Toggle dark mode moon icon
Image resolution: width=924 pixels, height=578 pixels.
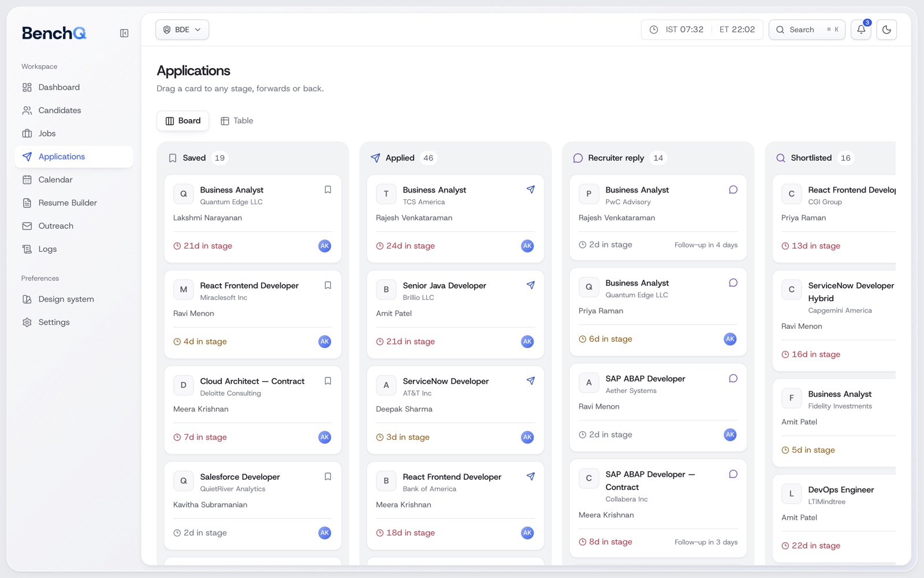click(886, 29)
